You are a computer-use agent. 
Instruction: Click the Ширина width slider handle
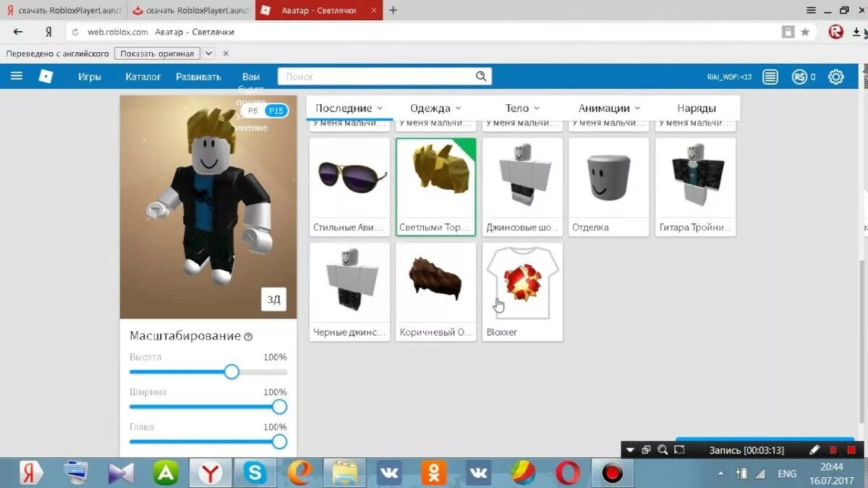[279, 407]
